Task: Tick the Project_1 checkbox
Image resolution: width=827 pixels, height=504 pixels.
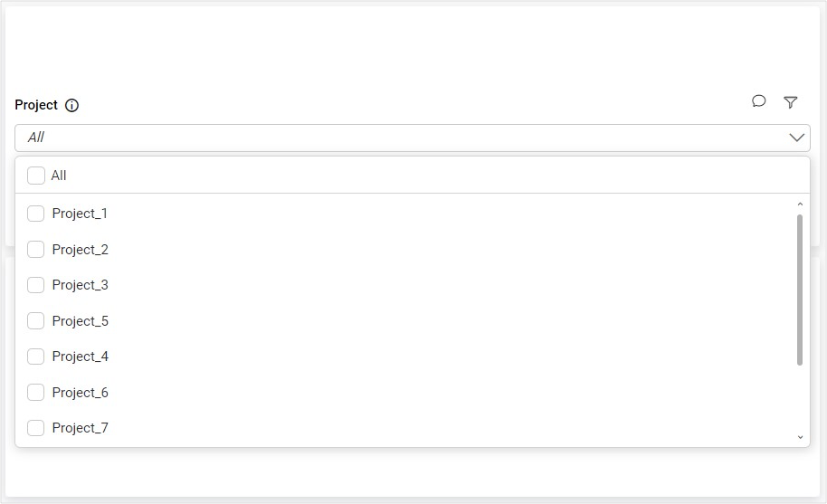Action: tap(36, 214)
